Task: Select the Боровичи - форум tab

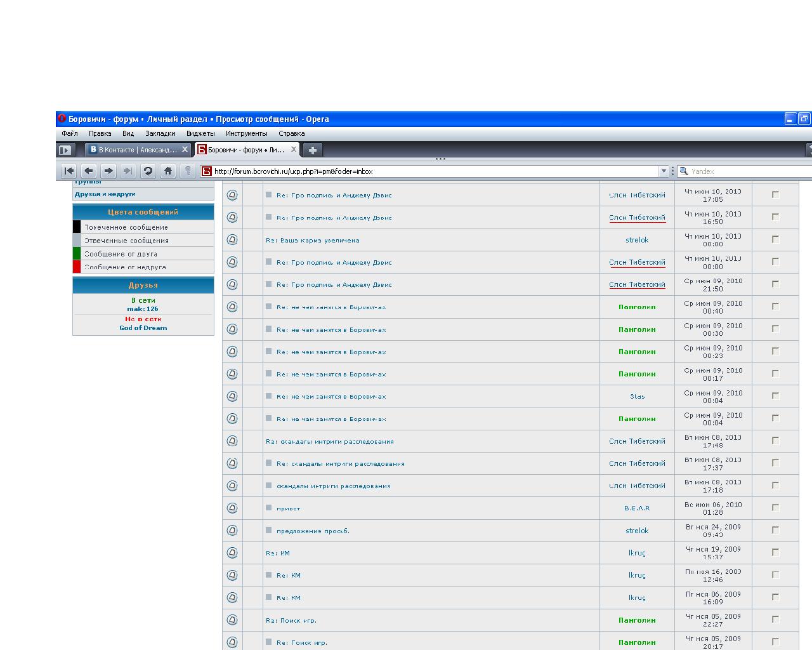Action: pyautogui.click(x=247, y=150)
